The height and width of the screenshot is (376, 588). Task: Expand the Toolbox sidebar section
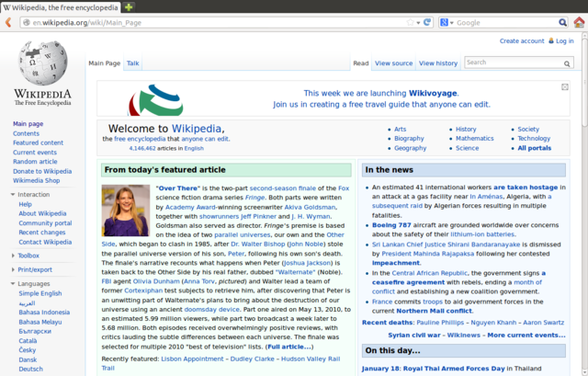(28, 256)
